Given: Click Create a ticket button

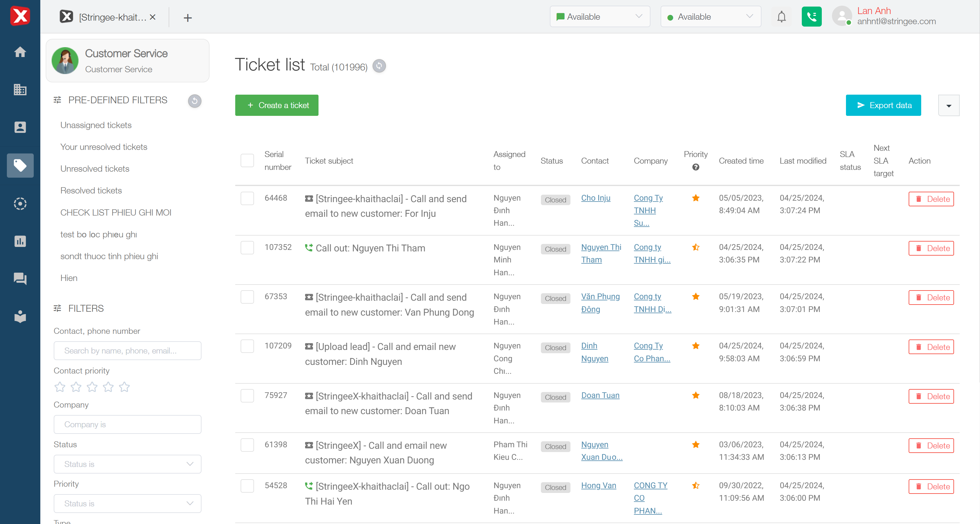Looking at the screenshot, I should [277, 105].
